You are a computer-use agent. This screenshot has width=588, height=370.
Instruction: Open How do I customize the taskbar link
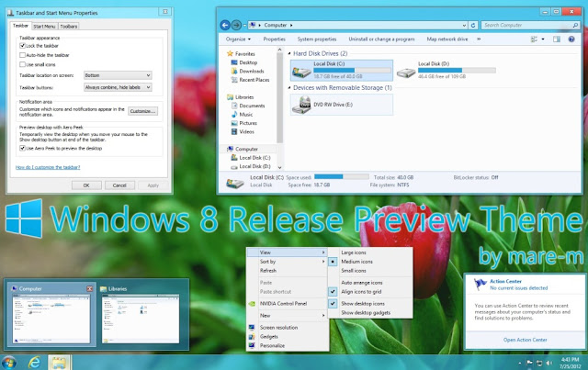[48, 167]
